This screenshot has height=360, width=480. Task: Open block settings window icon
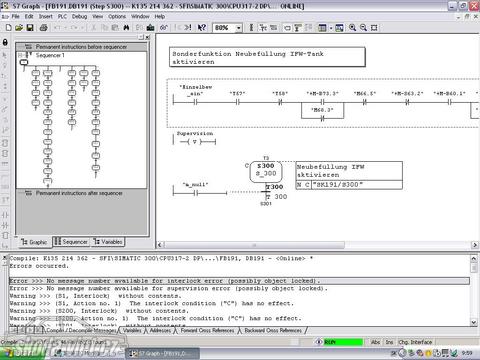(339, 28)
